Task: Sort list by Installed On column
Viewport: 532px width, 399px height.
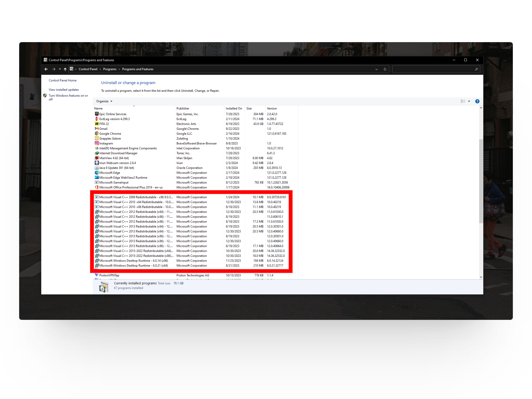Action: coord(234,109)
